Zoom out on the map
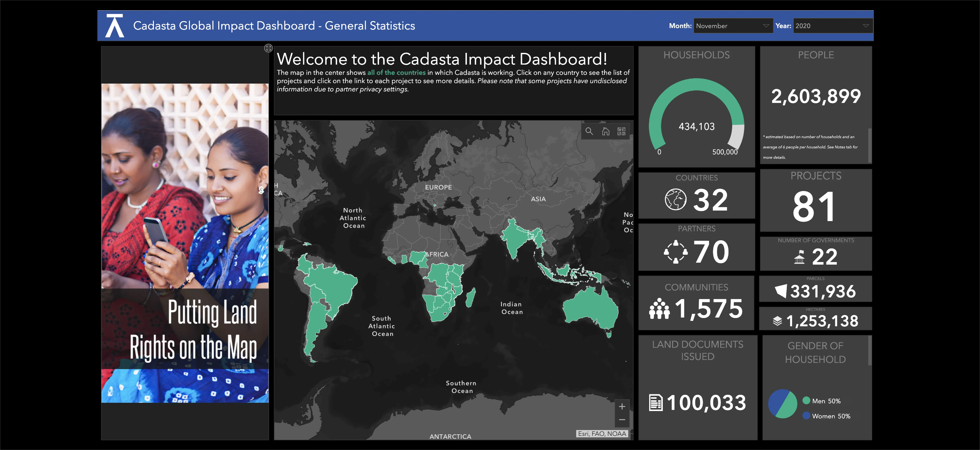The height and width of the screenshot is (450, 980). tap(622, 420)
